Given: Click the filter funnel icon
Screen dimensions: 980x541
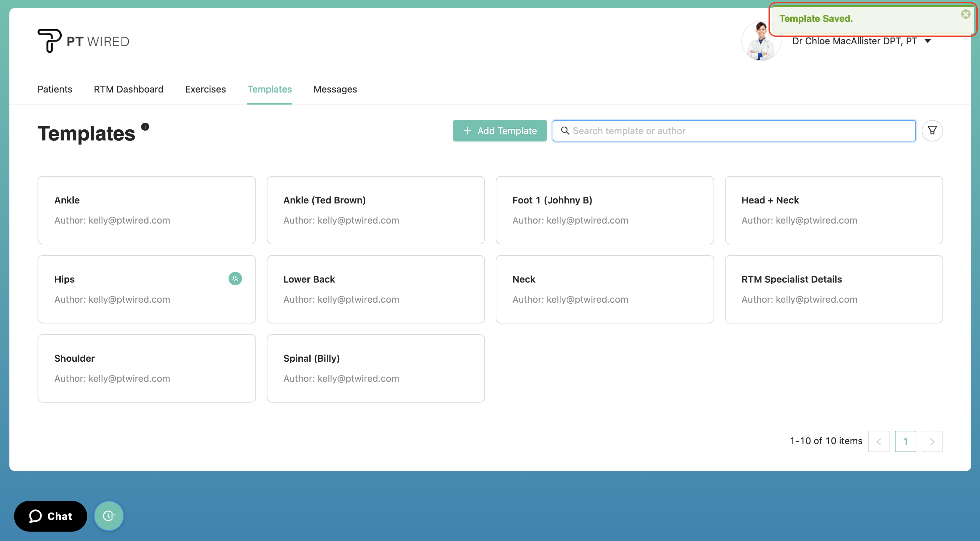Looking at the screenshot, I should coord(932,130).
